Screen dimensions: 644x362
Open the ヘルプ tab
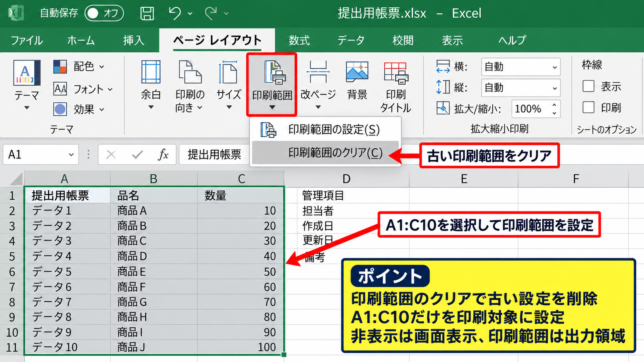512,40
